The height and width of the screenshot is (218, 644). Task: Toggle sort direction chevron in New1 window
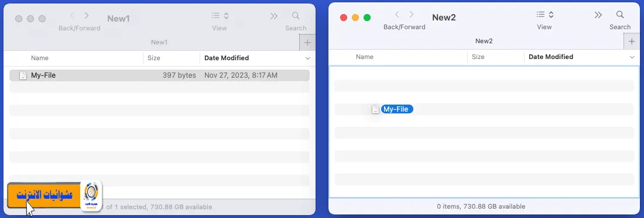pos(307,58)
